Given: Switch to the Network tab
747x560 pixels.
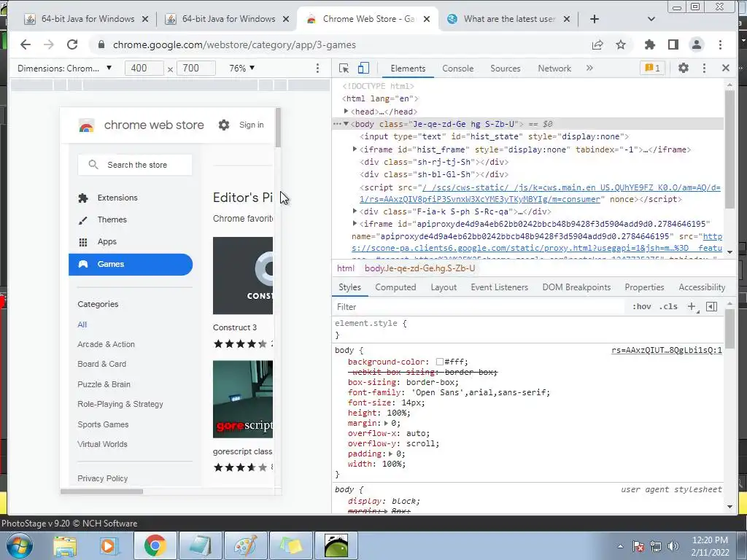Looking at the screenshot, I should click(554, 69).
